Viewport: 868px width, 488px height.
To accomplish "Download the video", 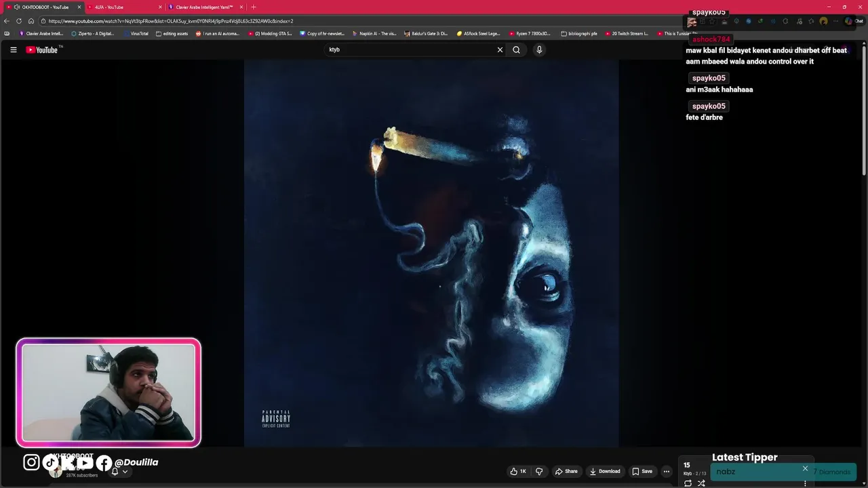I will (x=605, y=471).
